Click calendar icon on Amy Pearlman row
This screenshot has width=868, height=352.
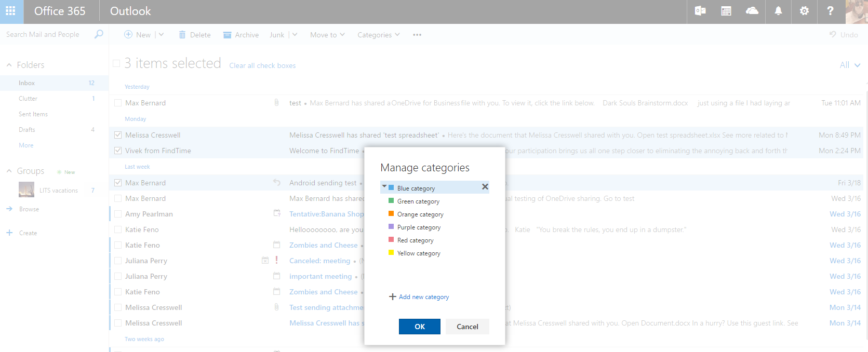point(277,213)
